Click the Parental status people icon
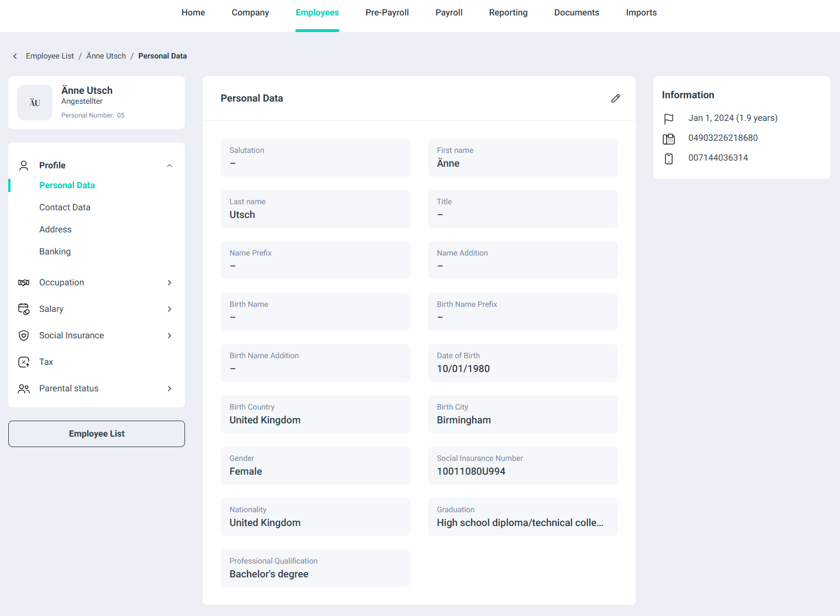The image size is (840, 616). click(24, 389)
